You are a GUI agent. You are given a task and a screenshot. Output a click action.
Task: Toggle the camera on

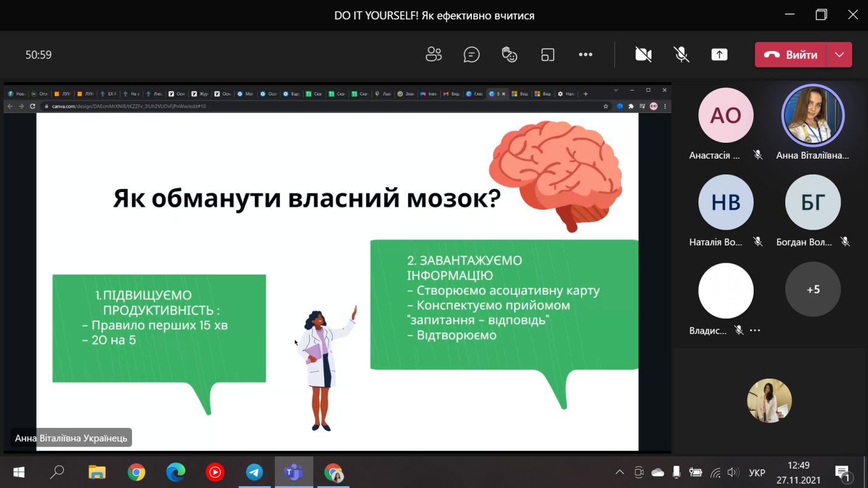click(643, 55)
